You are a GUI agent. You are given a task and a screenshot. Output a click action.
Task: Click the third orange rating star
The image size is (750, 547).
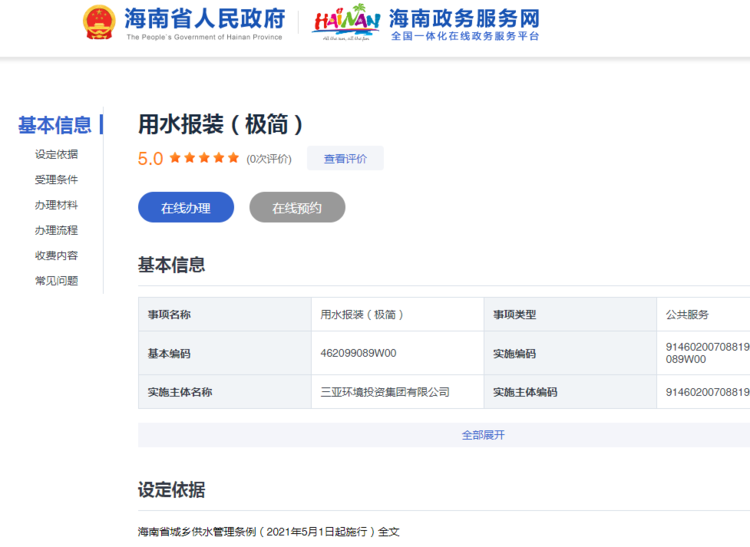tap(204, 158)
